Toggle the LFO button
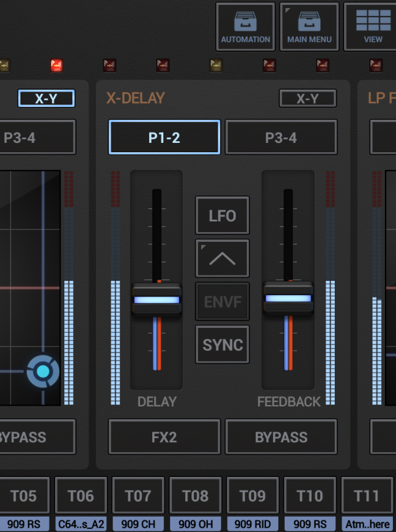The width and height of the screenshot is (396, 532). point(222,215)
